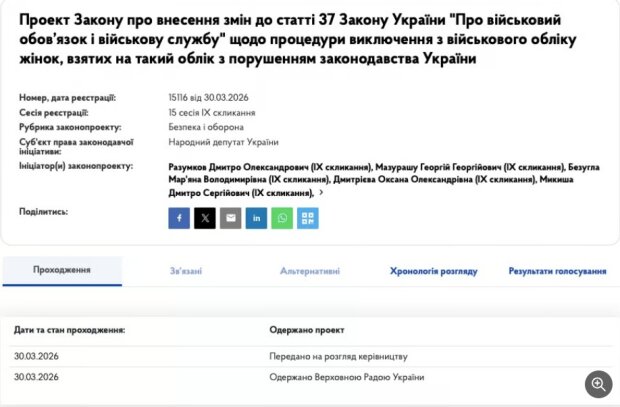The width and height of the screenshot is (620, 407).
Task: Click the row Одержано Верховною Радою України
Action: [346, 377]
